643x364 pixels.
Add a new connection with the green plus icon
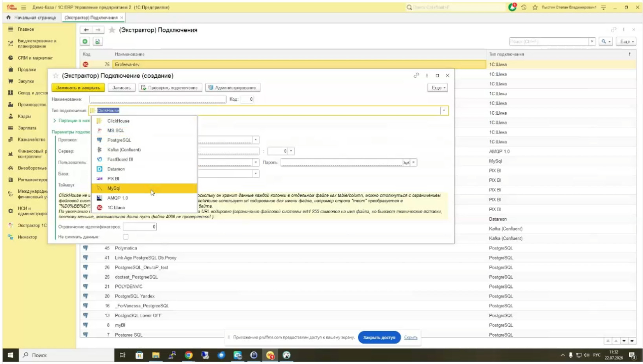click(85, 41)
